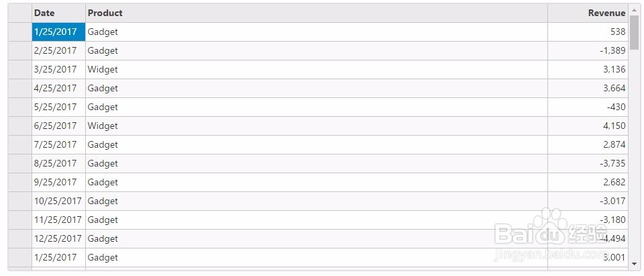Image resolution: width=644 pixels, height=276 pixels.
Task: Click the revenue cell showing 4,150
Action: pos(588,126)
